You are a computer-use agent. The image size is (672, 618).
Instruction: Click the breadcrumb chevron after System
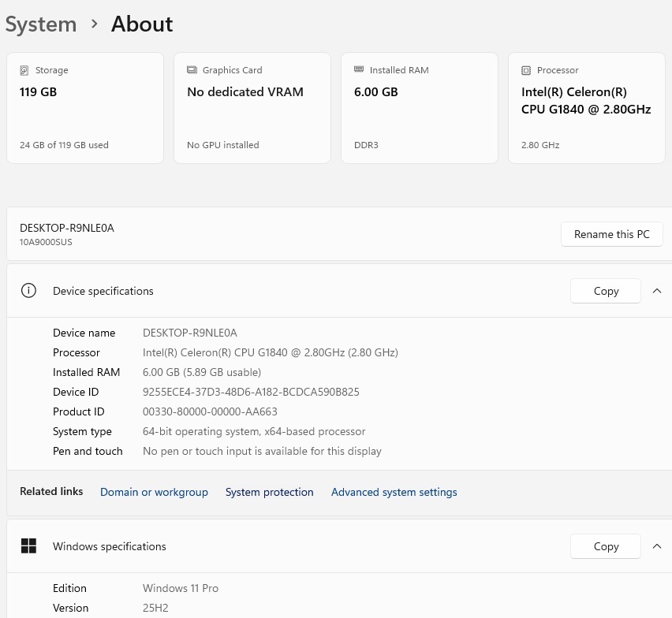coord(95,24)
